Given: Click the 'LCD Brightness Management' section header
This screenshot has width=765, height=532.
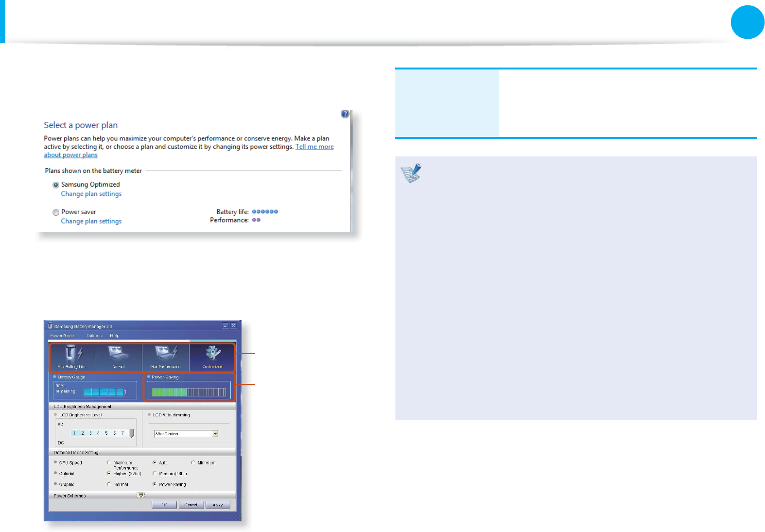Looking at the screenshot, I should click(x=83, y=407).
